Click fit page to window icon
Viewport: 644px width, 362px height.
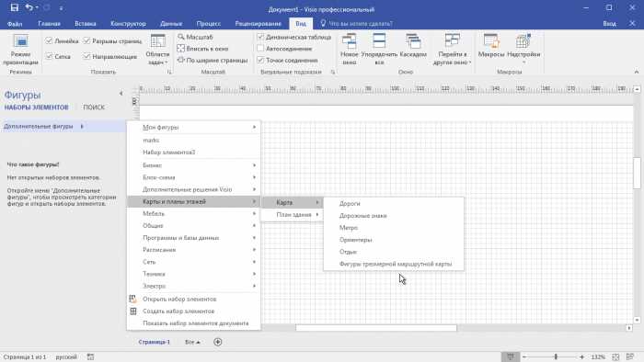click(615, 357)
